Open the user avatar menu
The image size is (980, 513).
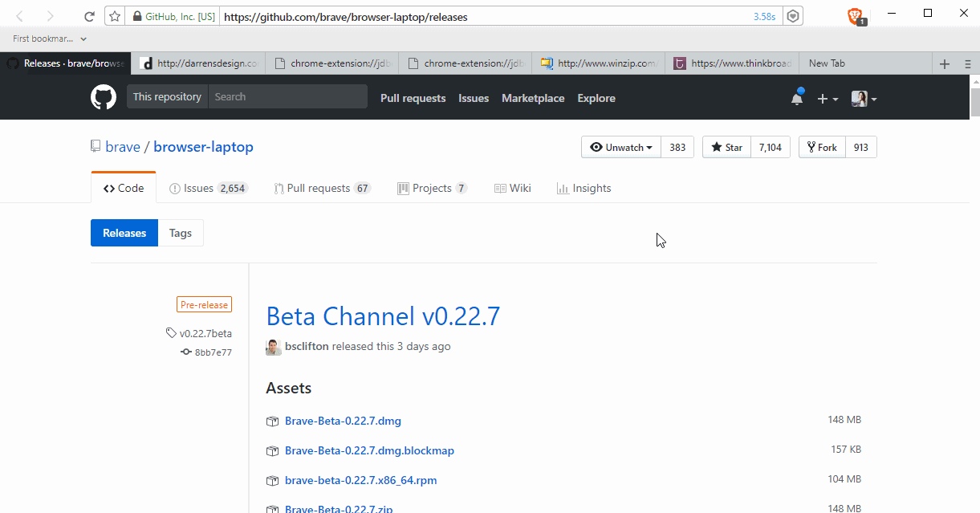click(864, 98)
